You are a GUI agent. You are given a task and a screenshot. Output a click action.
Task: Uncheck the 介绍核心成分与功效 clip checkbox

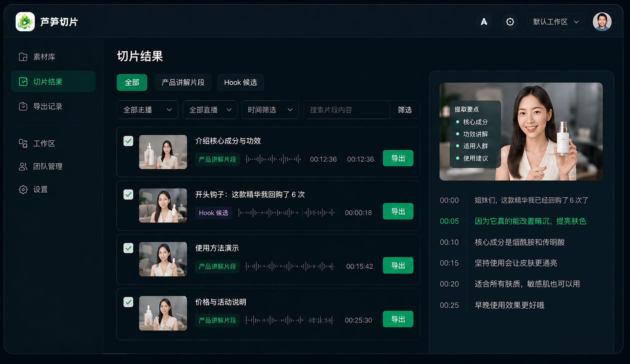pyautogui.click(x=128, y=141)
